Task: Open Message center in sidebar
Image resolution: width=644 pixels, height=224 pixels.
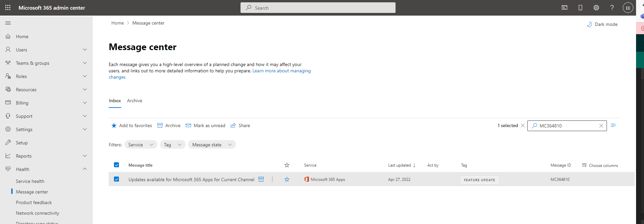Action: (32, 192)
